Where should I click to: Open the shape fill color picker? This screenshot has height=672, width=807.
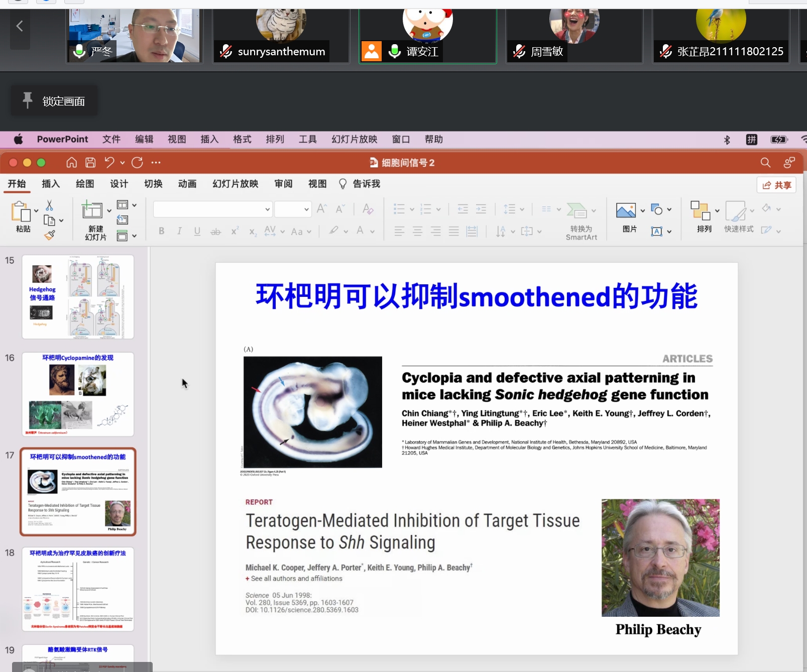coord(766,208)
